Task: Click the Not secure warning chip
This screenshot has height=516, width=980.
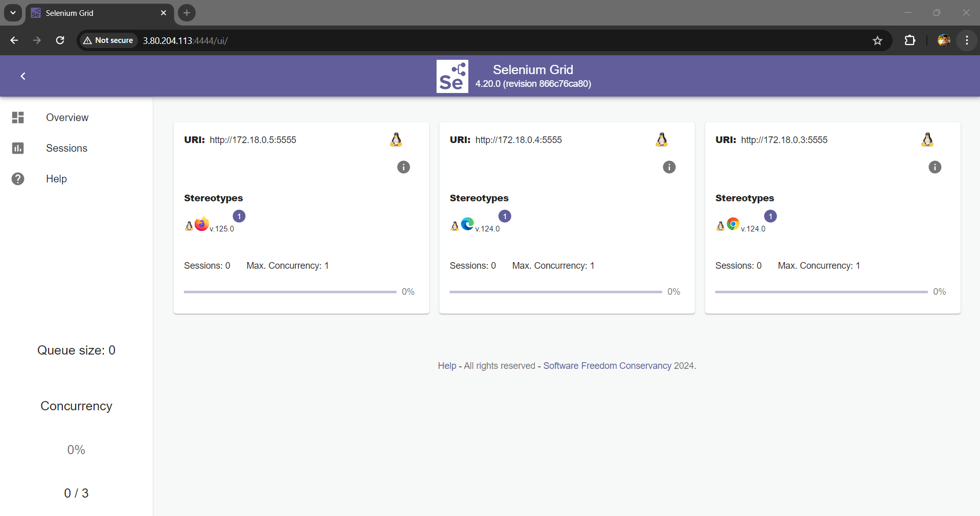Action: (x=108, y=40)
